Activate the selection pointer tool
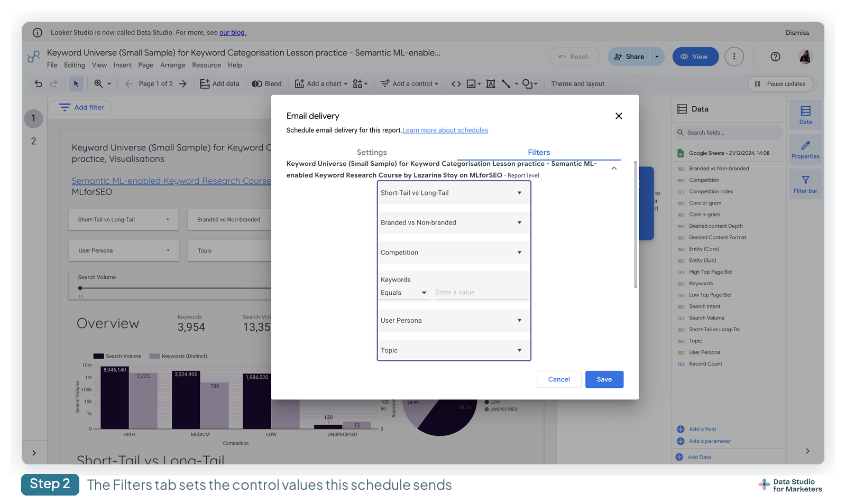The height and width of the screenshot is (504, 846). pyautogui.click(x=76, y=84)
